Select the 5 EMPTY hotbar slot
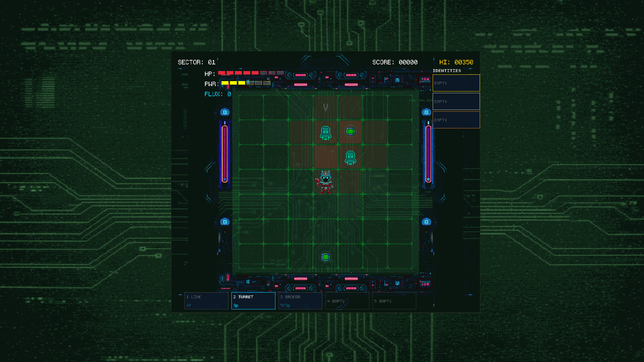The width and height of the screenshot is (644, 362). click(x=394, y=301)
